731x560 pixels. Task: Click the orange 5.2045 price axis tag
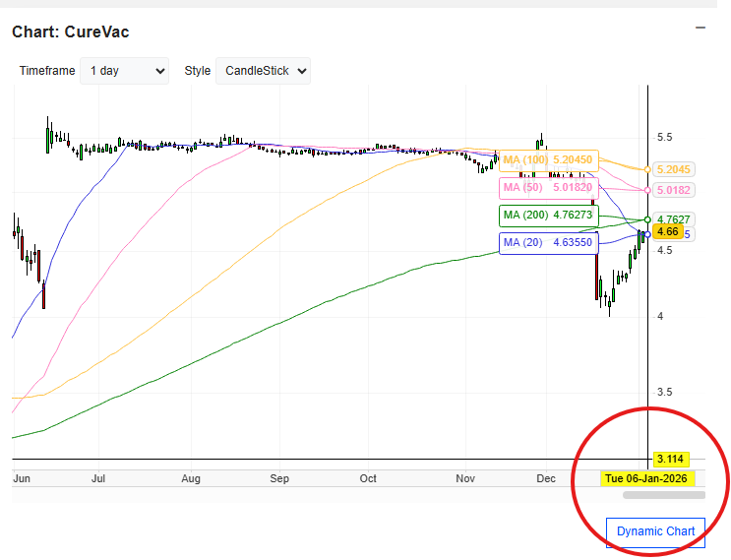click(674, 169)
